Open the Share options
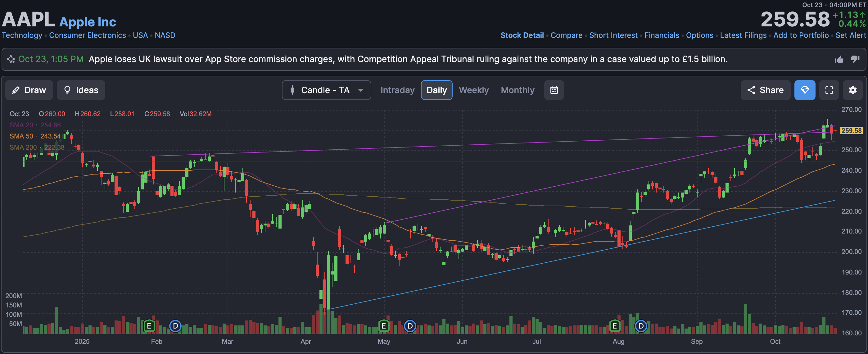 765,90
